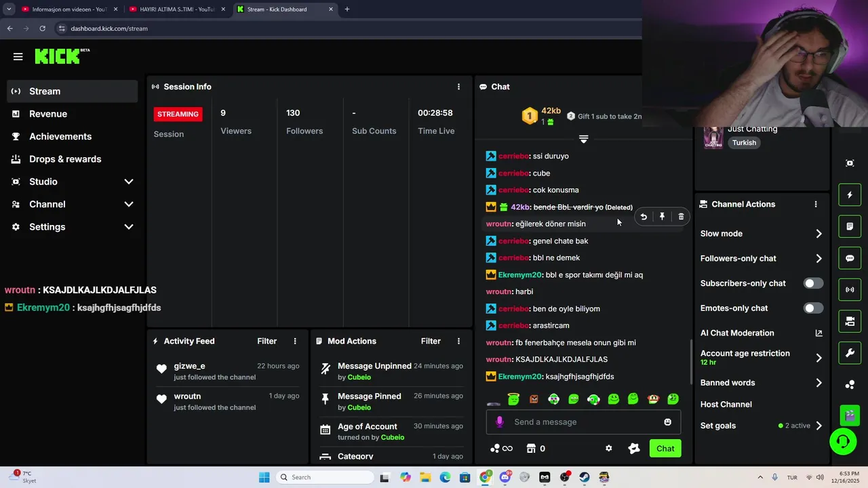Send message with green Chat button
868x488 pixels.
(x=665, y=449)
